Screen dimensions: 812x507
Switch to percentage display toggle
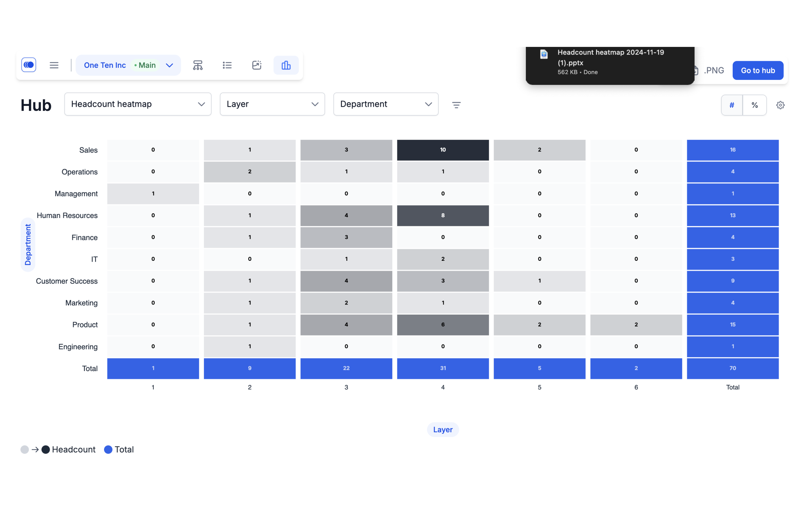click(x=755, y=105)
